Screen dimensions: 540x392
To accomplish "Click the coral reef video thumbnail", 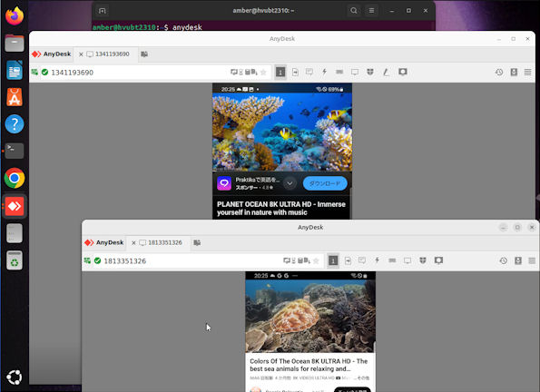I will click(x=282, y=132).
